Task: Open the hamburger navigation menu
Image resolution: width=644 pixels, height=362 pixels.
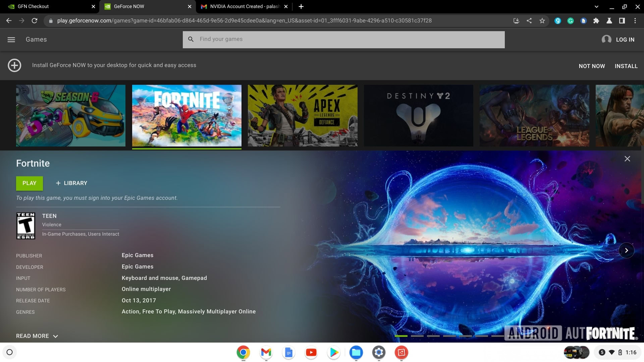Action: tap(11, 40)
